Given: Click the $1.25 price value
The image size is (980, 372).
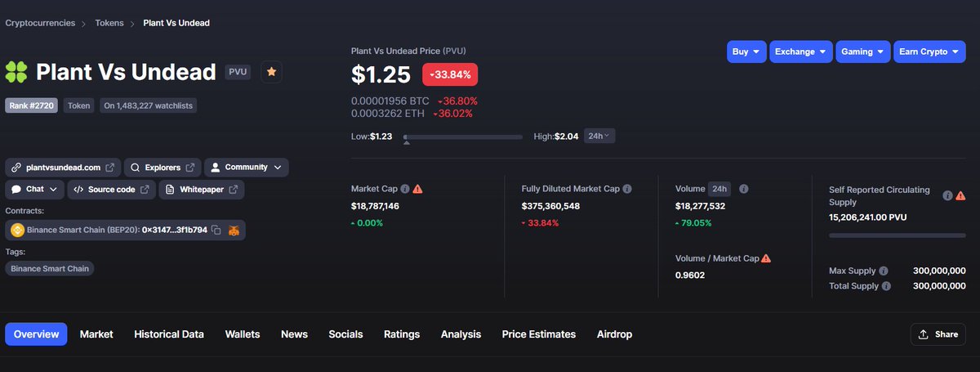Looking at the screenshot, I should (381, 74).
